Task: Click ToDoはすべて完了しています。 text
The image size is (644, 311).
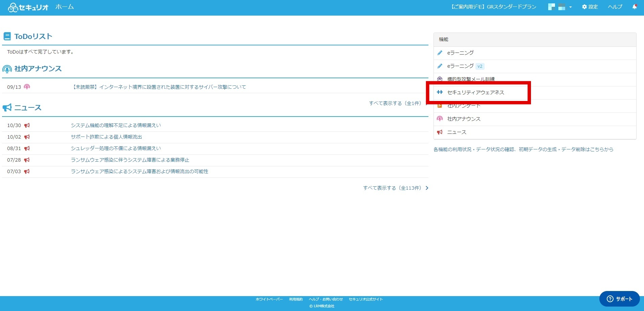Action: coord(41,52)
